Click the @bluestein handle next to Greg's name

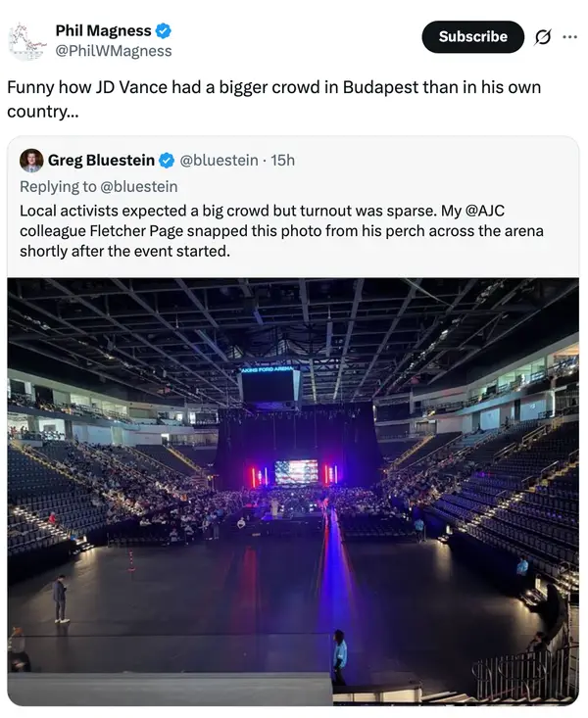[219, 161]
